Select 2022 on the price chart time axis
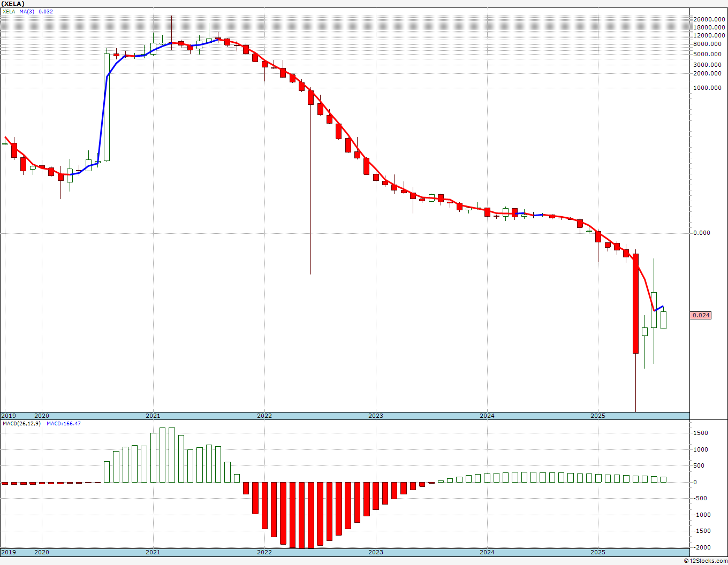Viewport: 728px width, 565px height. [264, 416]
